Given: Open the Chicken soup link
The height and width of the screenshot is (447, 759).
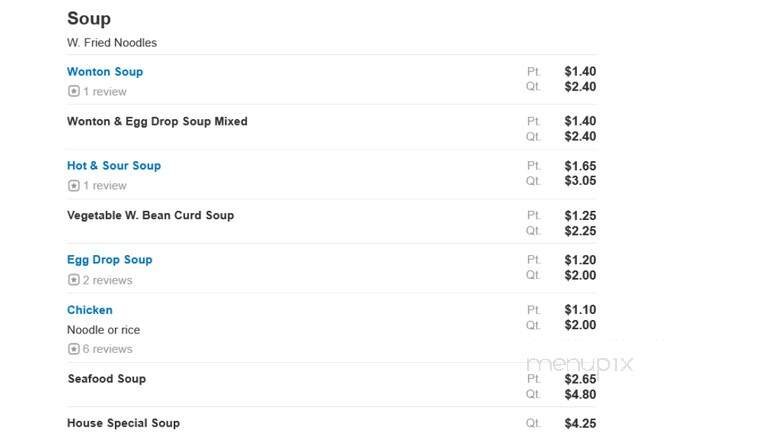Looking at the screenshot, I should coord(90,310).
